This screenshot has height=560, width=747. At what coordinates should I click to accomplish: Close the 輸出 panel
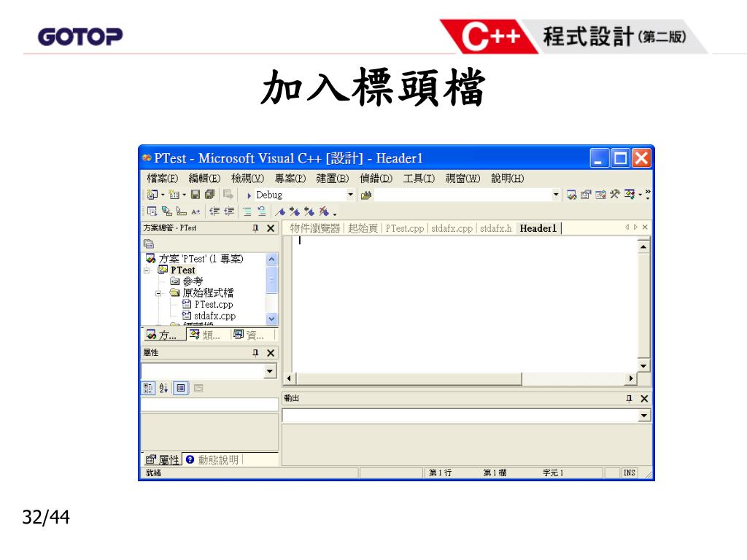[644, 399]
